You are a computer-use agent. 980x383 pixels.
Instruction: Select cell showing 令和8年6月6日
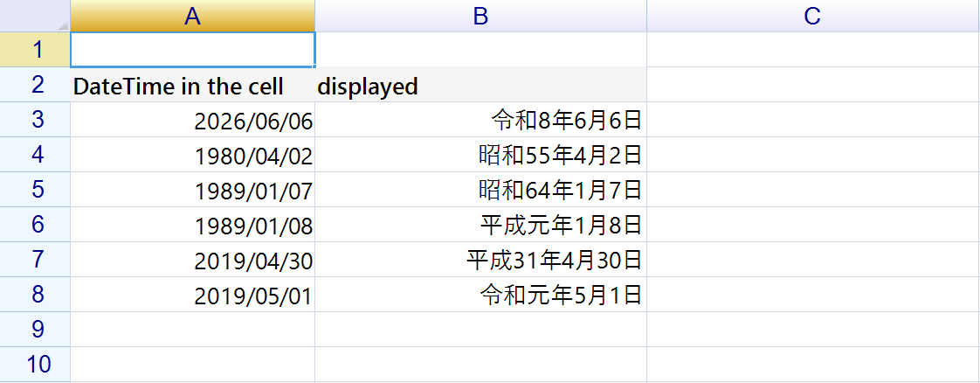coord(480,120)
